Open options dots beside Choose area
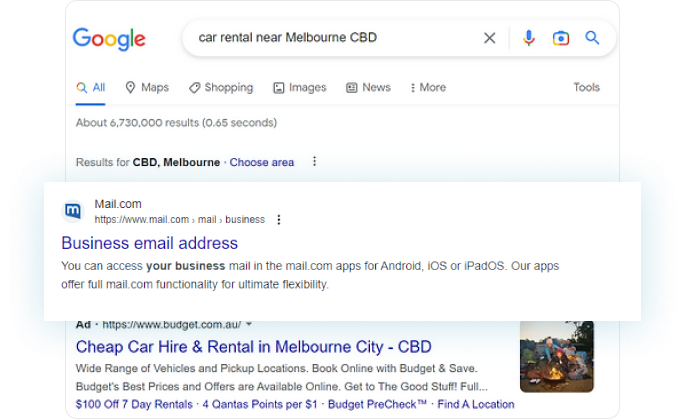The image size is (685, 419). click(x=314, y=162)
